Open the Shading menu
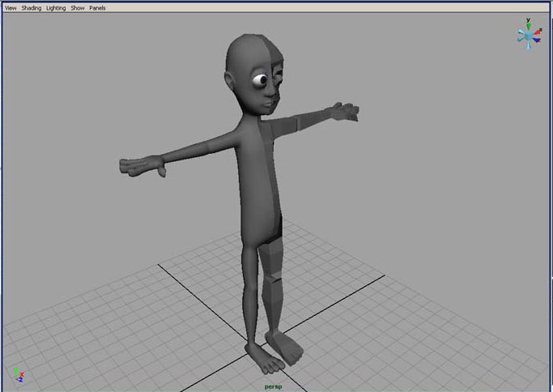The height and width of the screenshot is (392, 553). click(x=32, y=8)
